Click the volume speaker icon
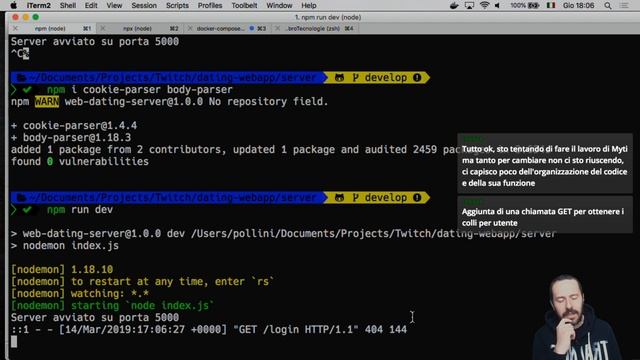Image resolution: width=640 pixels, height=360 pixels. (498, 5)
